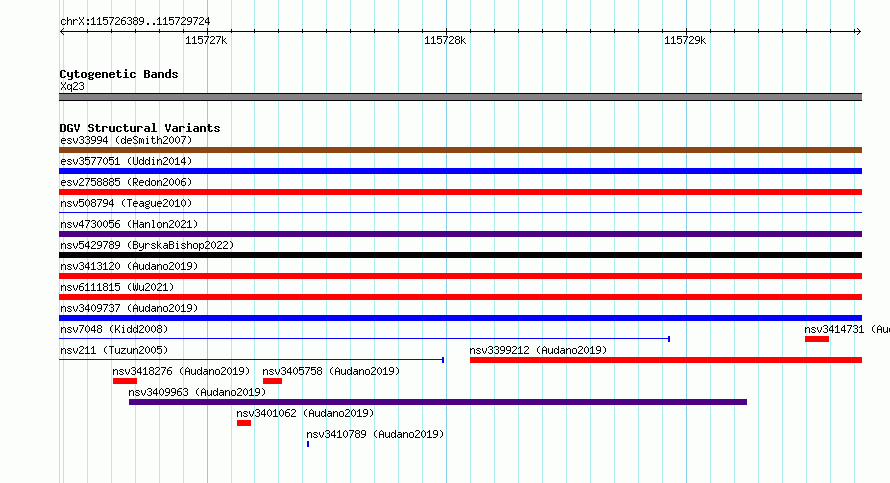This screenshot has height=483, width=890.
Task: Select the thin blue nsv508794 line
Action: coord(460,213)
